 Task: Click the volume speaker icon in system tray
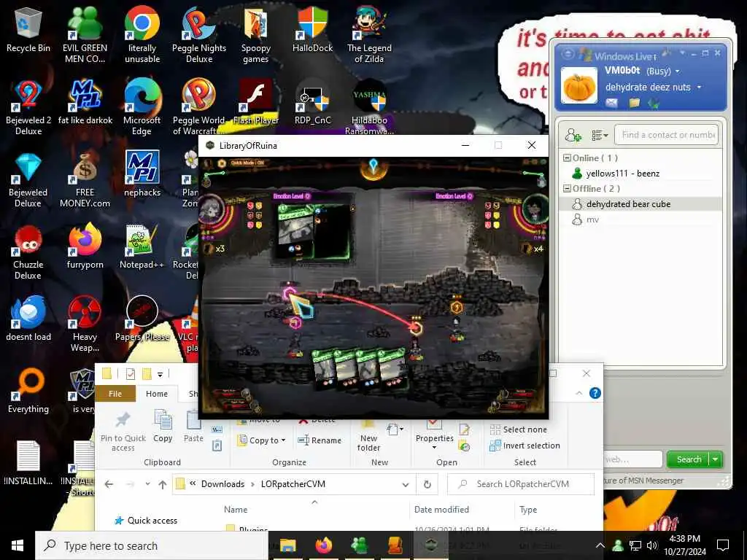(651, 545)
